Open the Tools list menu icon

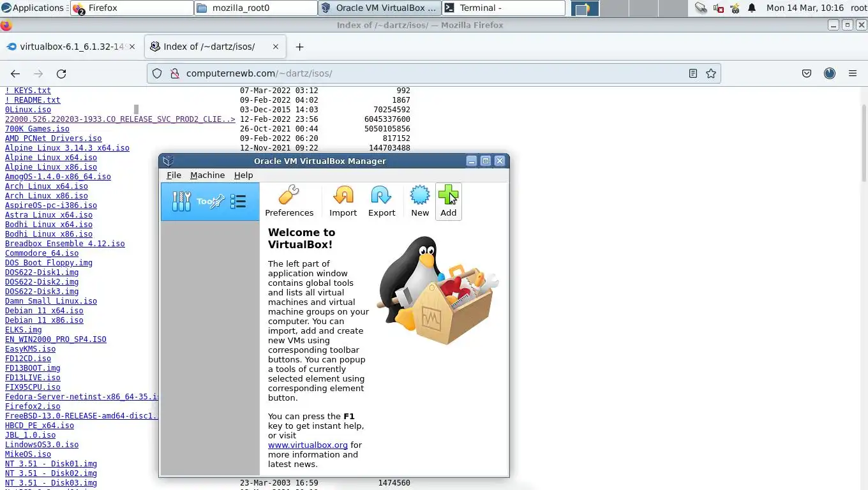[x=238, y=202]
